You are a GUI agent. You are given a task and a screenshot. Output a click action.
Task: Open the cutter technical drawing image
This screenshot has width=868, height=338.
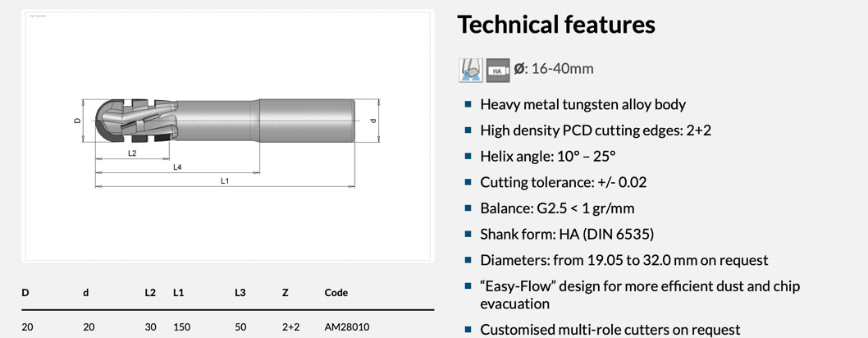point(227,135)
